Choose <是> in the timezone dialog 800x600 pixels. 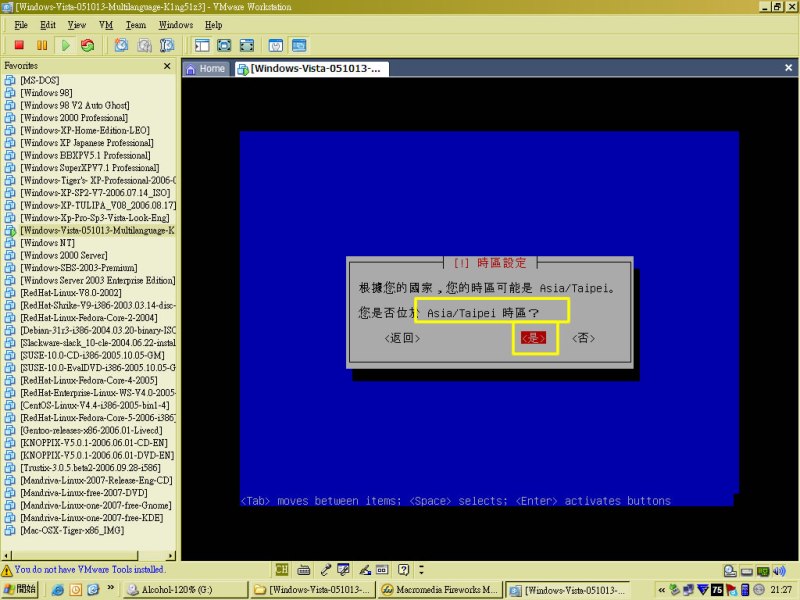point(533,338)
